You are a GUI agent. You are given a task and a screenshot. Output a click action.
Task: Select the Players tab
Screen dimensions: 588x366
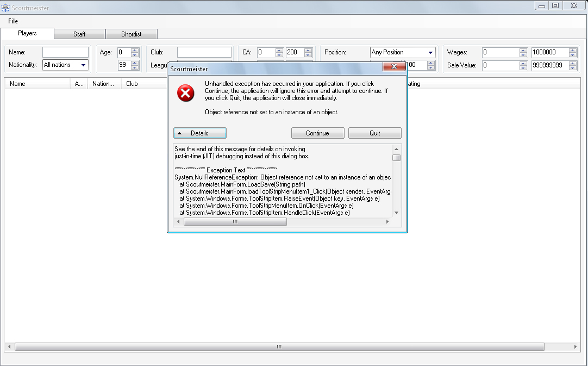point(27,34)
